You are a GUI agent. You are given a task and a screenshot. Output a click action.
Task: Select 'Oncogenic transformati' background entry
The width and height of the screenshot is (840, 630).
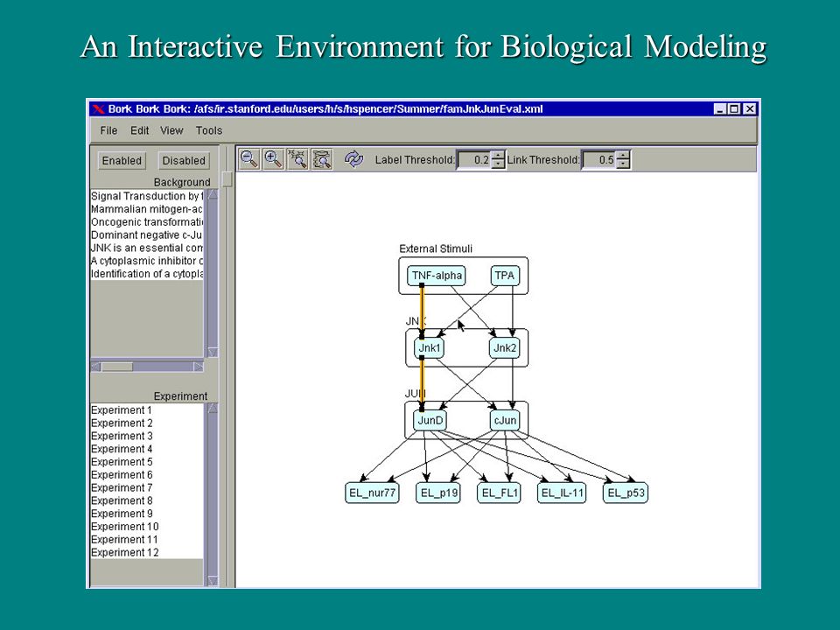(x=147, y=221)
